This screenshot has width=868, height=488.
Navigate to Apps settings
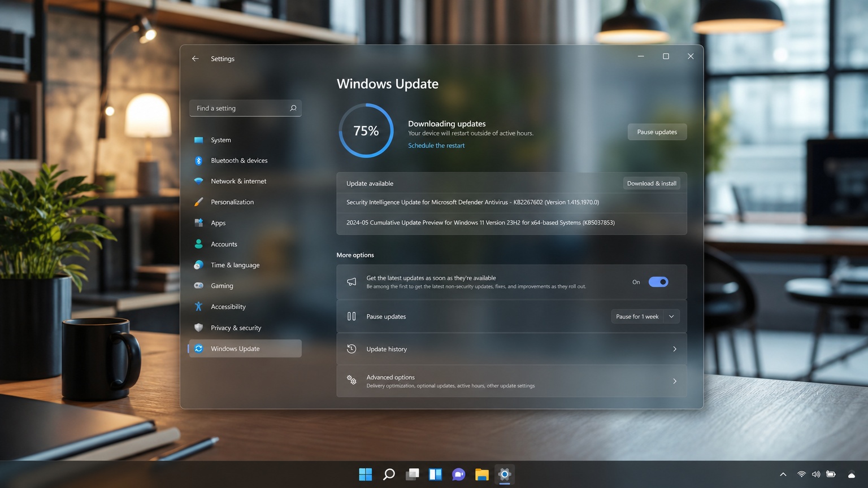coord(245,223)
